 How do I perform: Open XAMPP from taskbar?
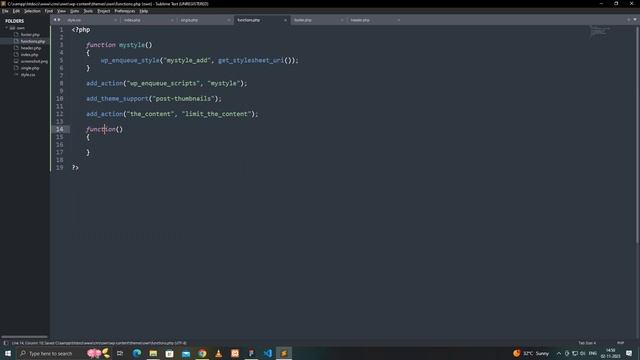coord(235,353)
